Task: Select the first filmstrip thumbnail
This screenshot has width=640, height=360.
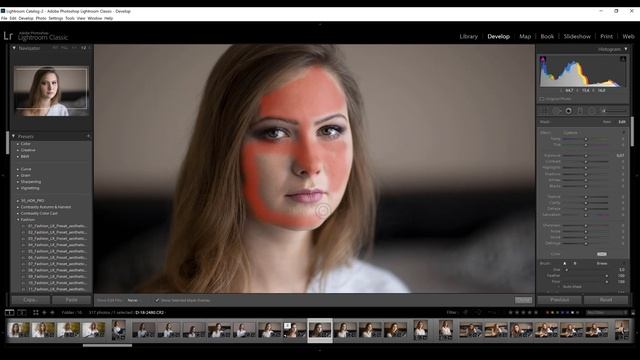Action: click(18, 330)
